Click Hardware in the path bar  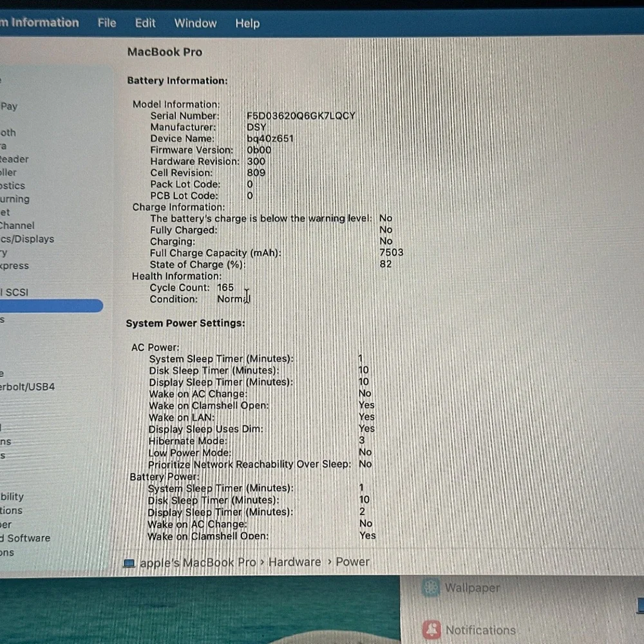click(294, 562)
